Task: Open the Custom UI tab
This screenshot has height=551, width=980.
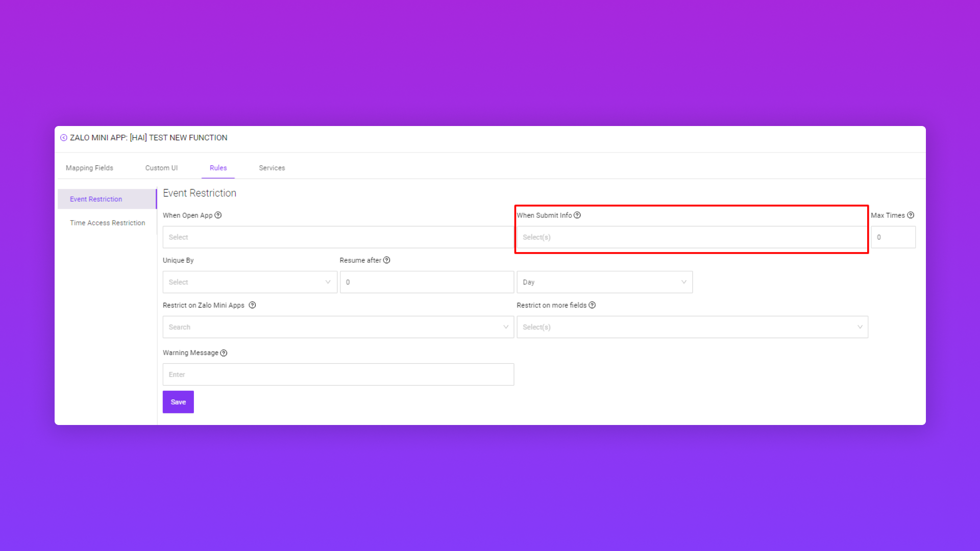Action: pos(161,168)
